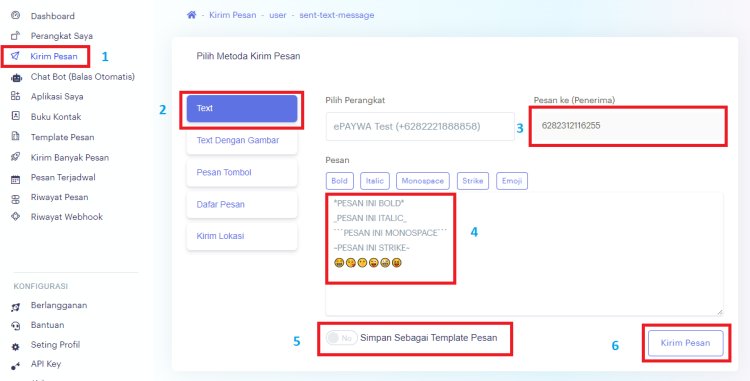Click the Buku Kontak contact icon
The height and width of the screenshot is (381, 750).
(15, 116)
